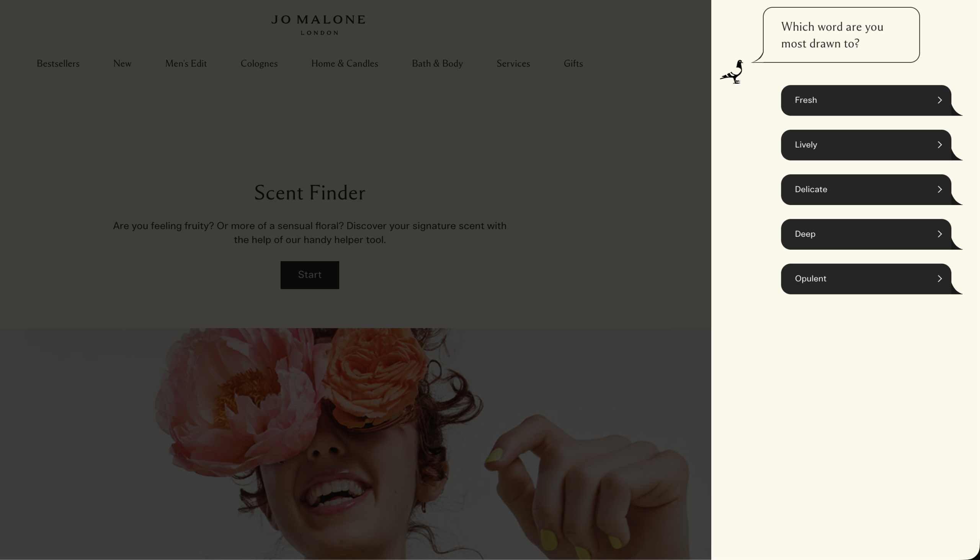Image resolution: width=980 pixels, height=560 pixels.
Task: Choose the Fresh answer option
Action: click(x=866, y=100)
